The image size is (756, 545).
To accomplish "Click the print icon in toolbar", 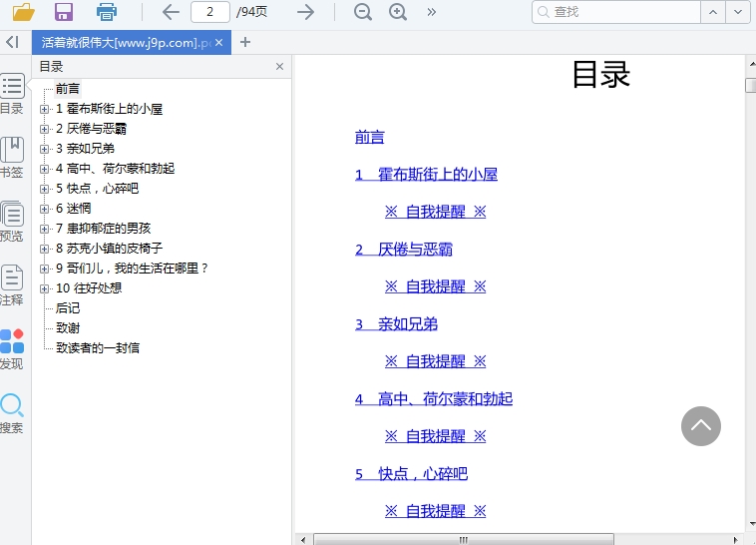I will (107, 12).
